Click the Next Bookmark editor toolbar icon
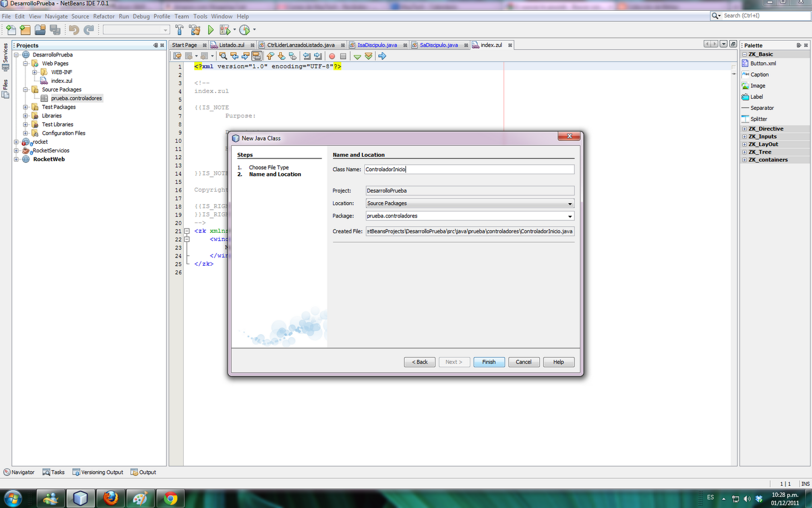This screenshot has height=508, width=812. coord(281,56)
